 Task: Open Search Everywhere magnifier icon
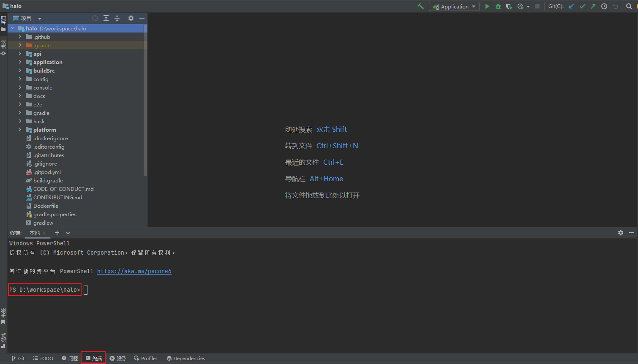[x=629, y=6]
